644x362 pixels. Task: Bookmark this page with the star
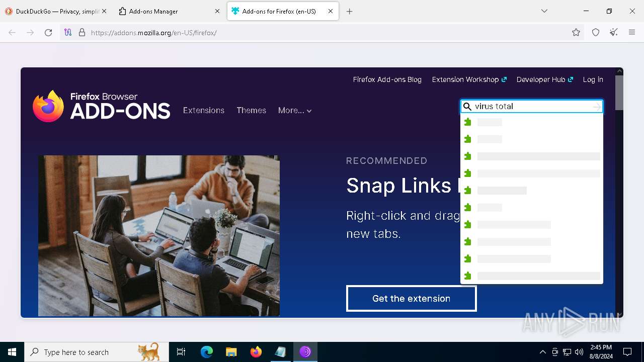pos(576,32)
